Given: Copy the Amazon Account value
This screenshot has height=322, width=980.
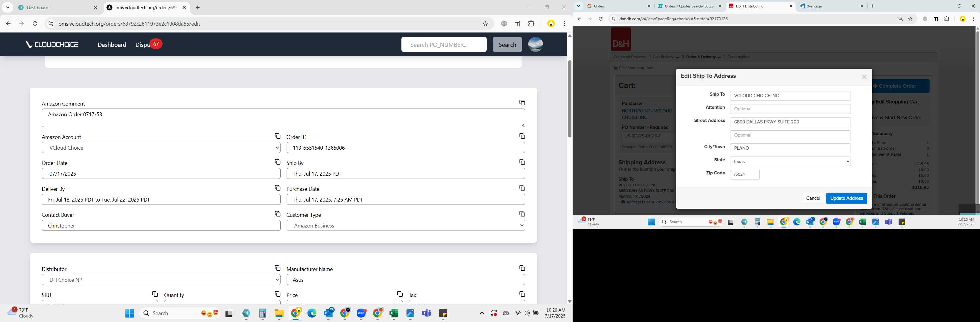Looking at the screenshot, I should pos(277,136).
